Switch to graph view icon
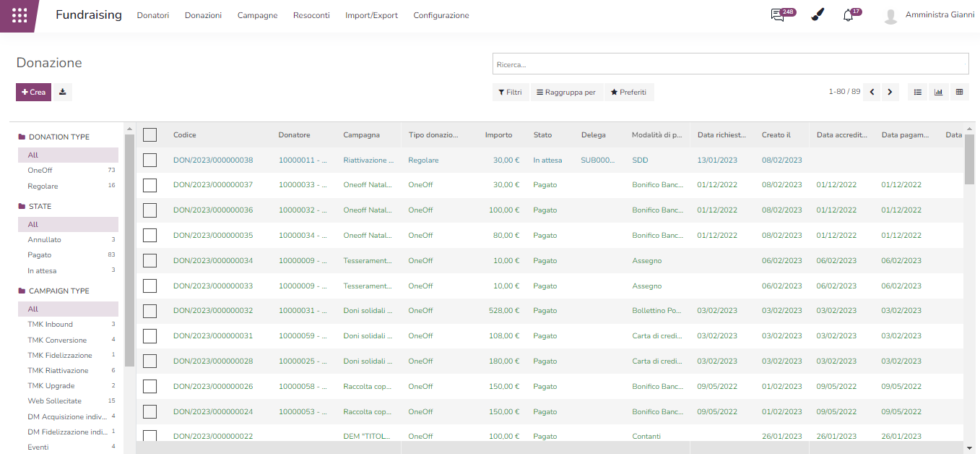The height and width of the screenshot is (454, 980). click(939, 92)
